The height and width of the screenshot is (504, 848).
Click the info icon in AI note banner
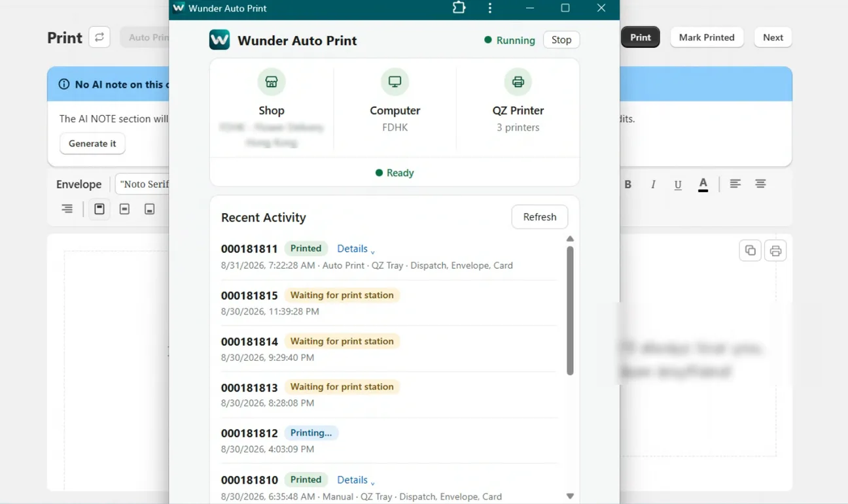click(x=64, y=84)
